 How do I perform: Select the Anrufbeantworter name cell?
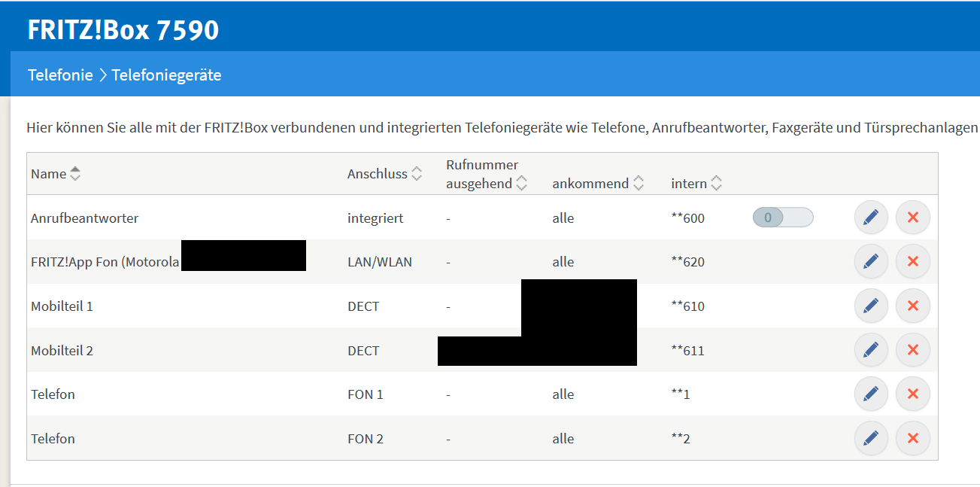click(x=85, y=218)
